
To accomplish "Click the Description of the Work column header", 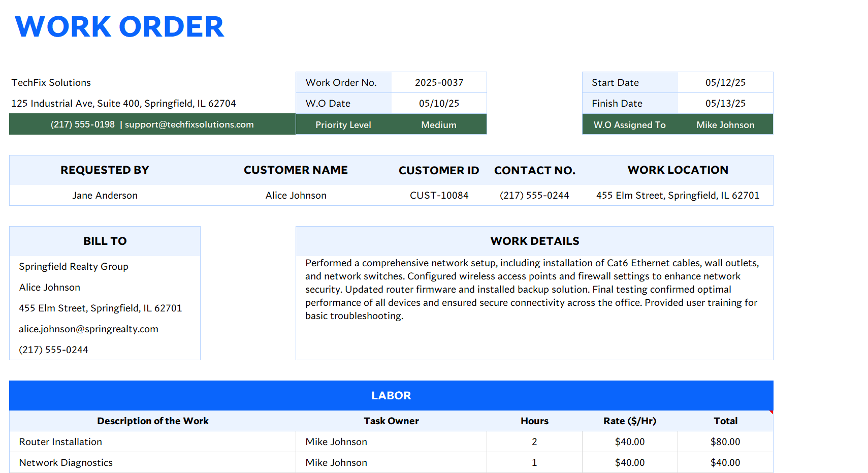I will 153,421.
